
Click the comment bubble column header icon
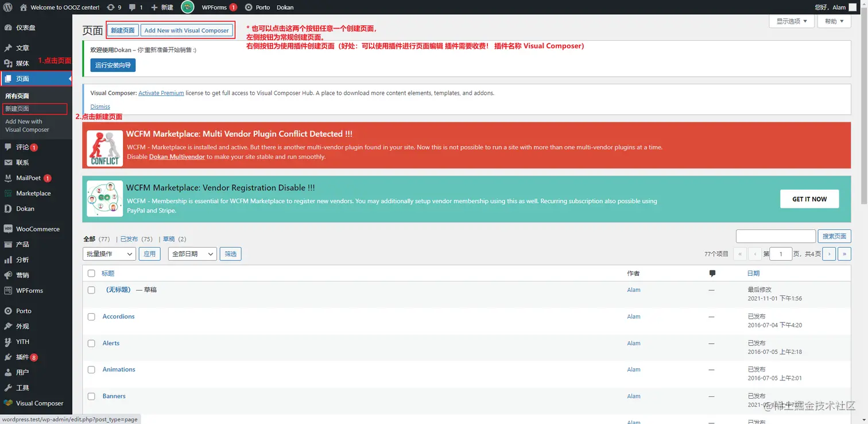(712, 273)
